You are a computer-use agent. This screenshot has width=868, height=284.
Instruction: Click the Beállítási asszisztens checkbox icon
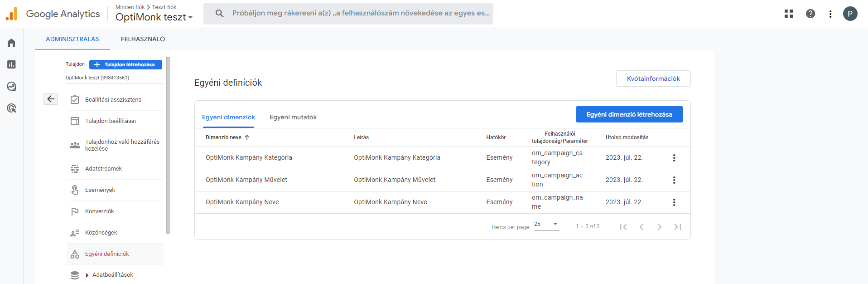click(75, 100)
